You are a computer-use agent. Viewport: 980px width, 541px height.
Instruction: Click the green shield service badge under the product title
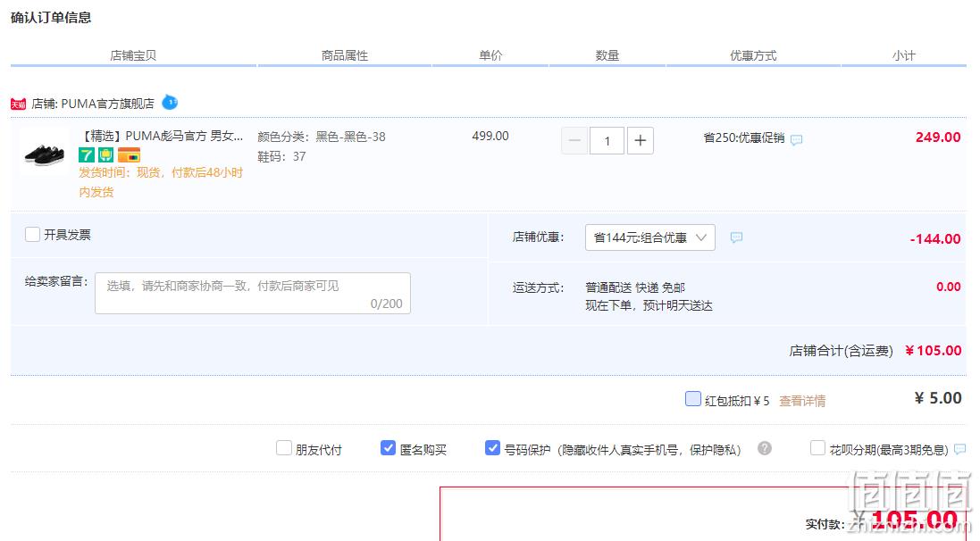pos(105,154)
